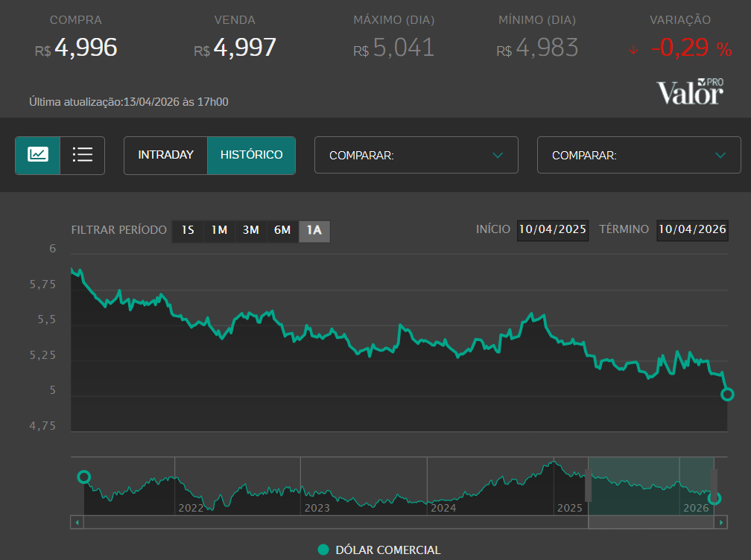This screenshot has width=751, height=560.
Task: Switch to list view icon
Action: tap(83, 155)
